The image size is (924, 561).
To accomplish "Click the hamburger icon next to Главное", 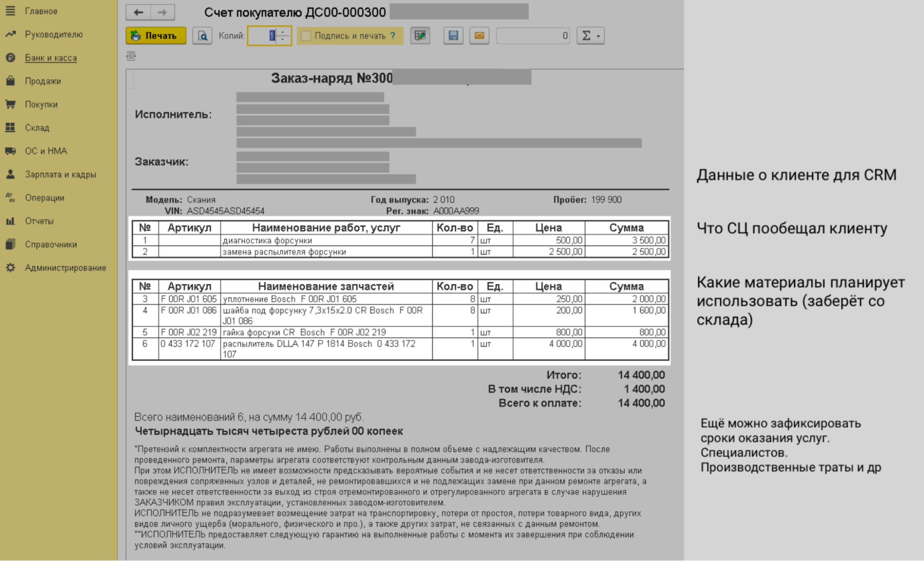I will [10, 11].
